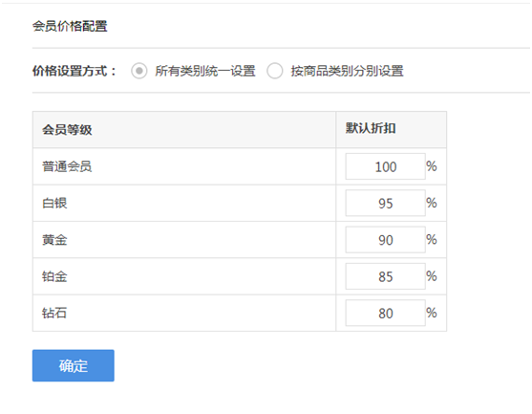Focus the 白银 discount field showing 95
Viewport: 532px width, 414px height.
[386, 203]
